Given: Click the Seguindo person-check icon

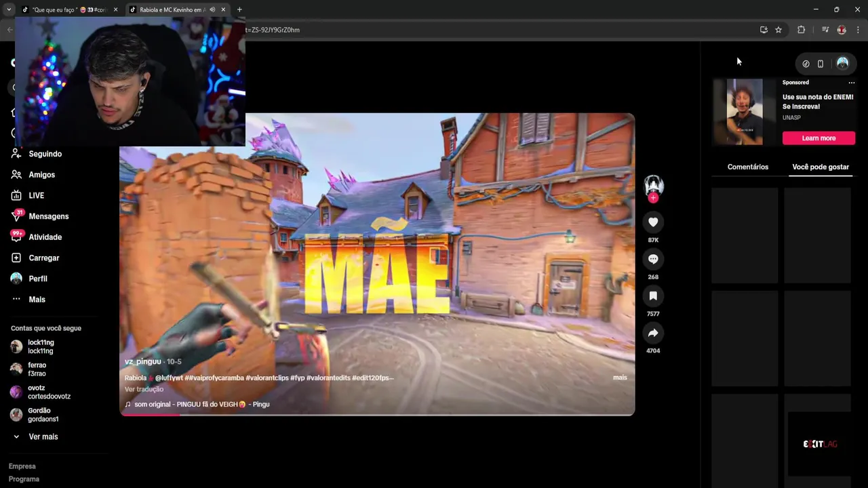Looking at the screenshot, I should click(x=16, y=154).
